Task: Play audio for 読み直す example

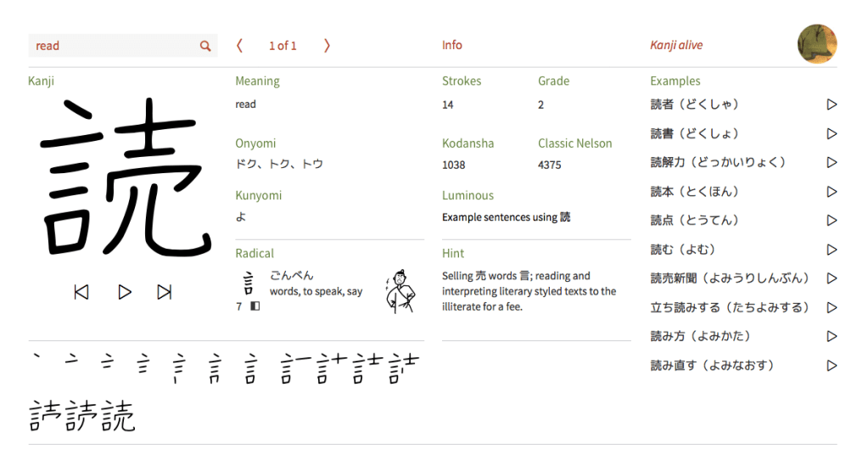Action: click(x=832, y=366)
